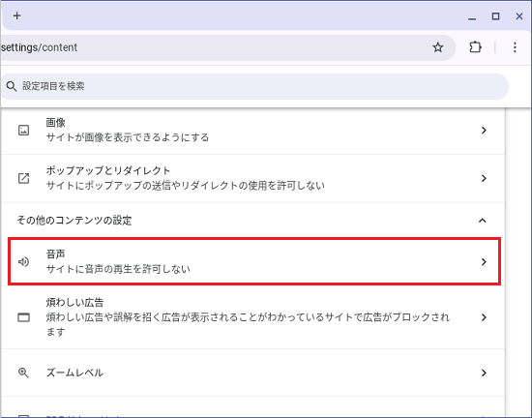Viewport: 532px width, 418px height.
Task: Click the 音声 speaker icon
Action: click(23, 261)
